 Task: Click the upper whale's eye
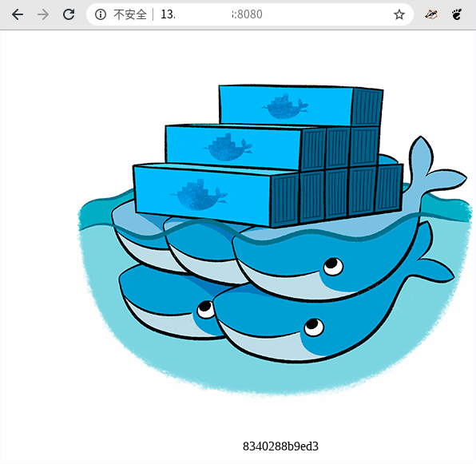coord(333,266)
